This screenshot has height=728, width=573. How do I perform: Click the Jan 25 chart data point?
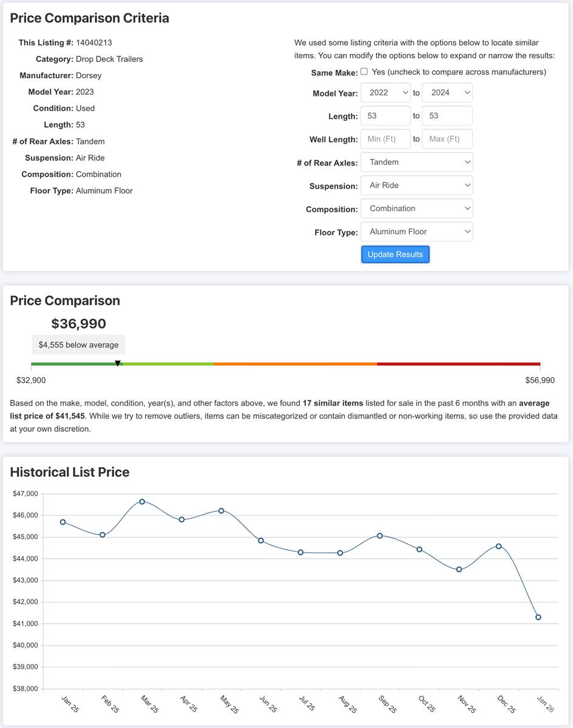63,522
